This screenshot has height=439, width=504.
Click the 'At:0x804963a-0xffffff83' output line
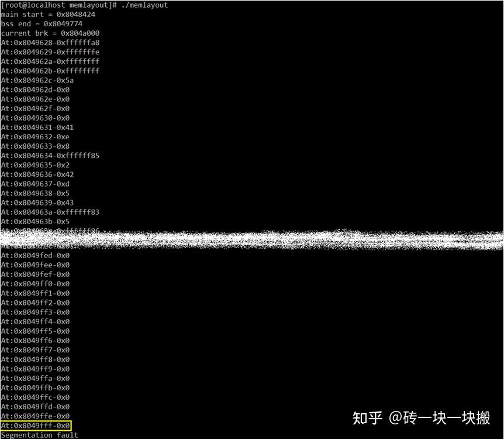[x=50, y=212]
